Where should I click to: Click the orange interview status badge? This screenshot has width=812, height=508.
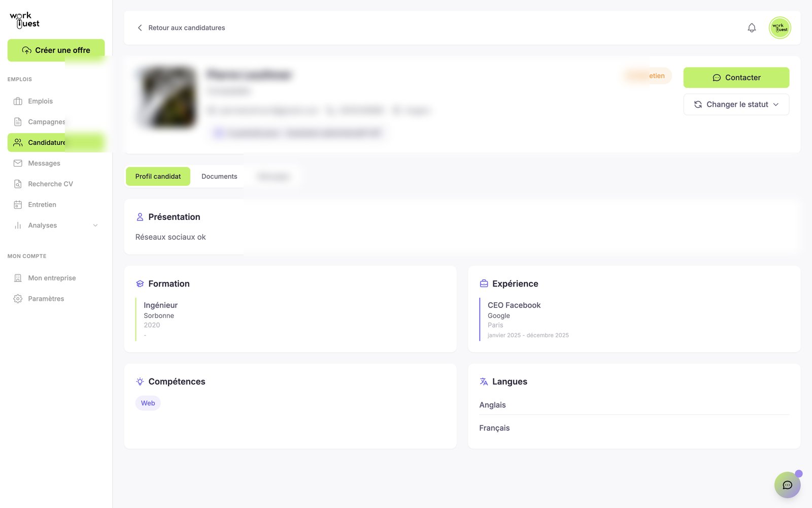click(648, 76)
